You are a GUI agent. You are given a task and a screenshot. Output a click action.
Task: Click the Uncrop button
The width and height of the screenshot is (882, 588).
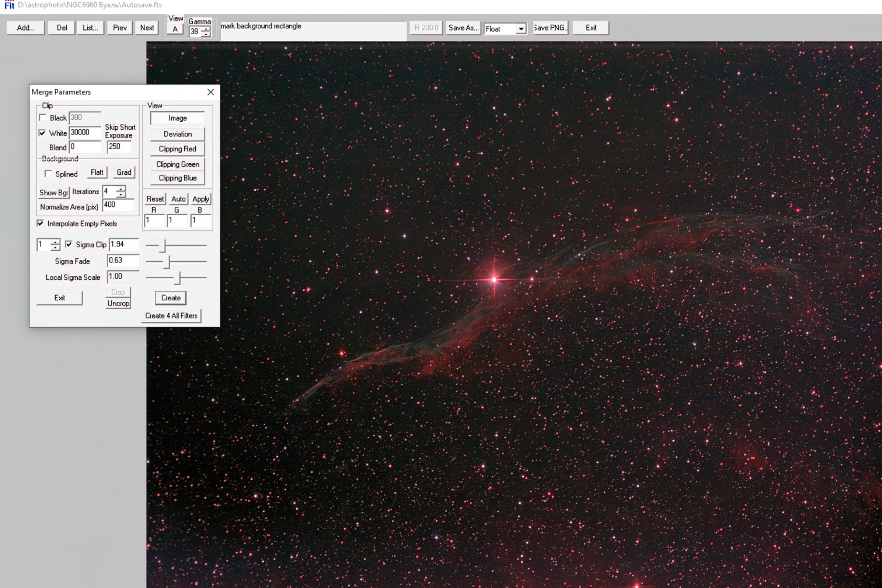pyautogui.click(x=118, y=303)
